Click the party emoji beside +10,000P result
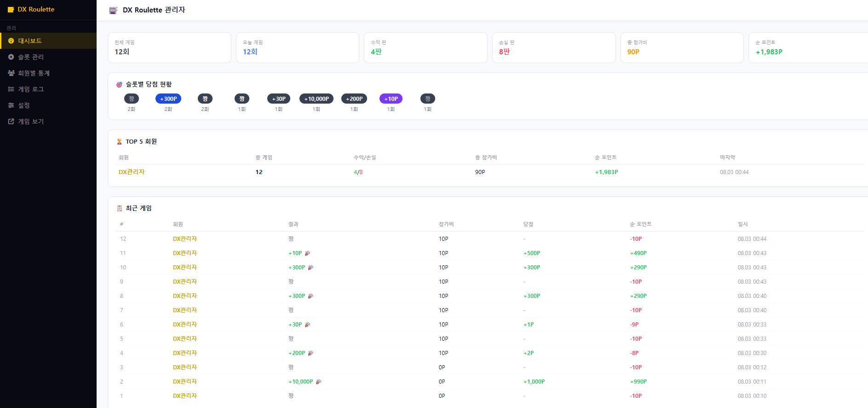Image resolution: width=868 pixels, height=408 pixels. click(318, 382)
